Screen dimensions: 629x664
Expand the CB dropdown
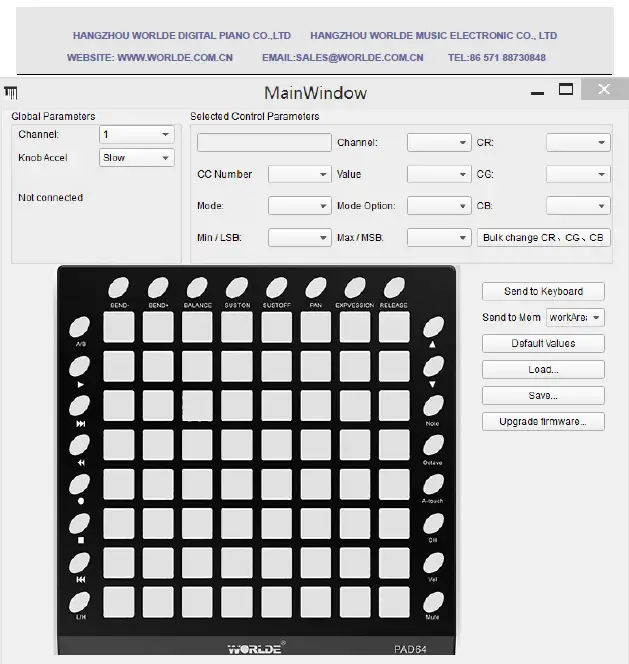click(578, 206)
